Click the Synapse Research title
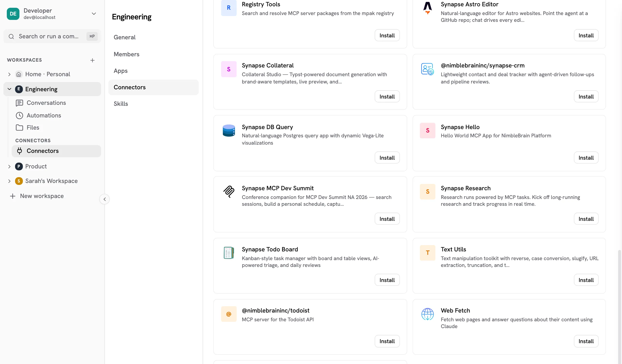Image resolution: width=622 pixels, height=364 pixels. pos(466,188)
